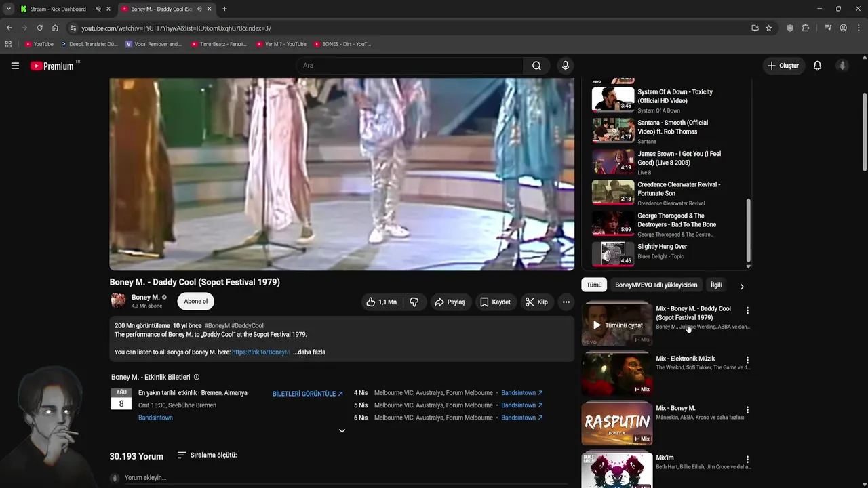Reload the page

click(x=39, y=28)
